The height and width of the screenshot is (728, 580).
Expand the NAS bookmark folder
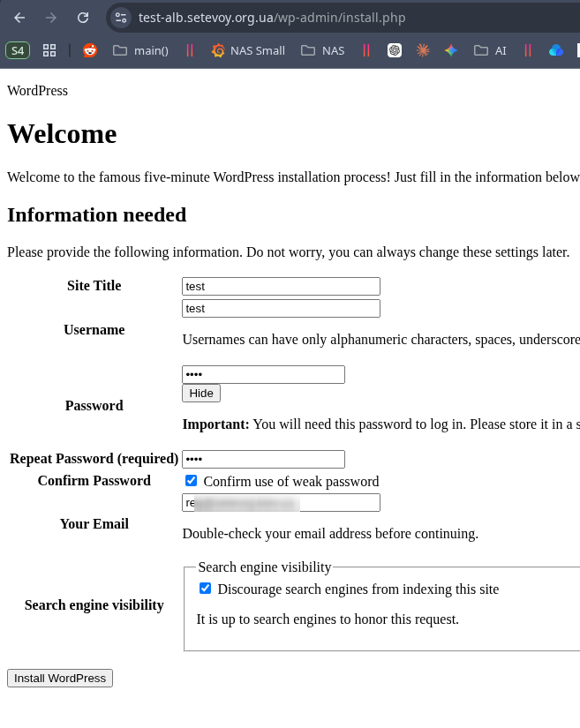[x=323, y=50]
